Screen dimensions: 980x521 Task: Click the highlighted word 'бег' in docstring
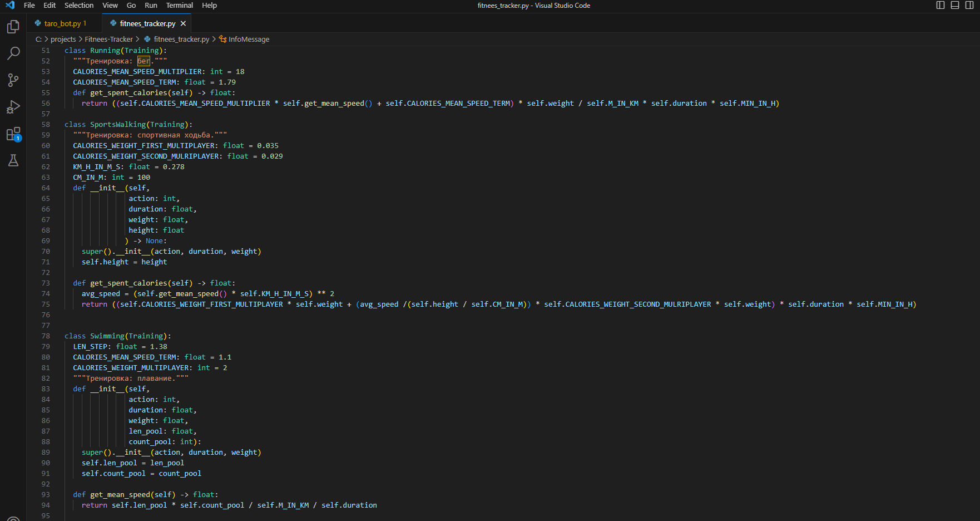144,61
